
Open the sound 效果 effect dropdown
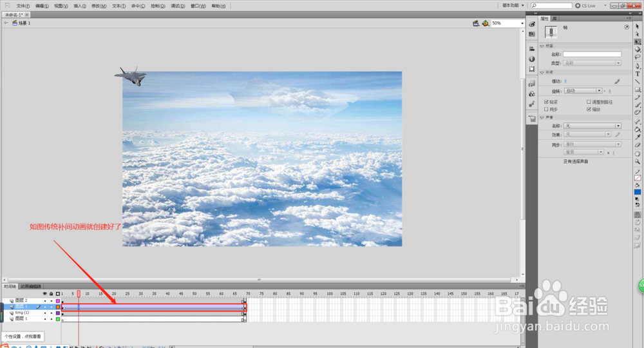(x=587, y=134)
